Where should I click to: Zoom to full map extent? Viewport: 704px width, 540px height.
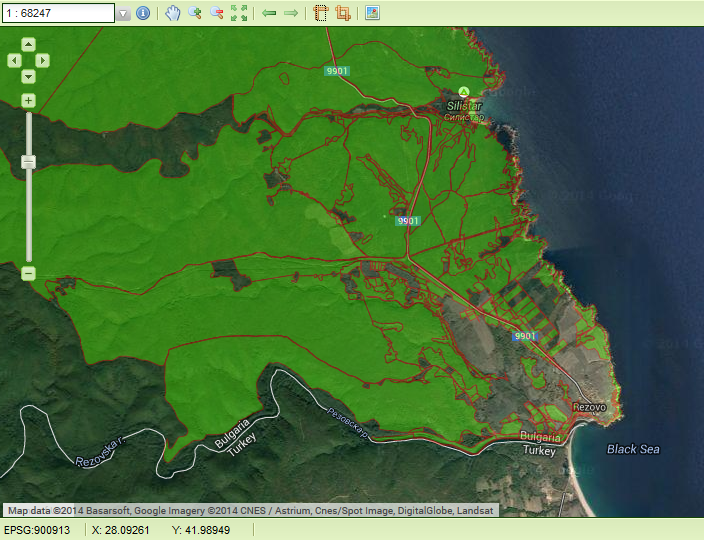(239, 14)
